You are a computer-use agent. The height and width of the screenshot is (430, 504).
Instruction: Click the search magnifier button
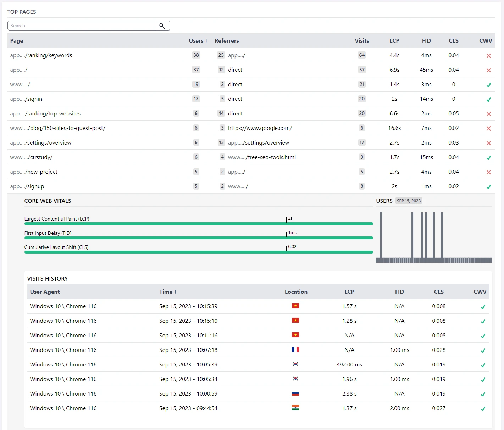tap(162, 26)
